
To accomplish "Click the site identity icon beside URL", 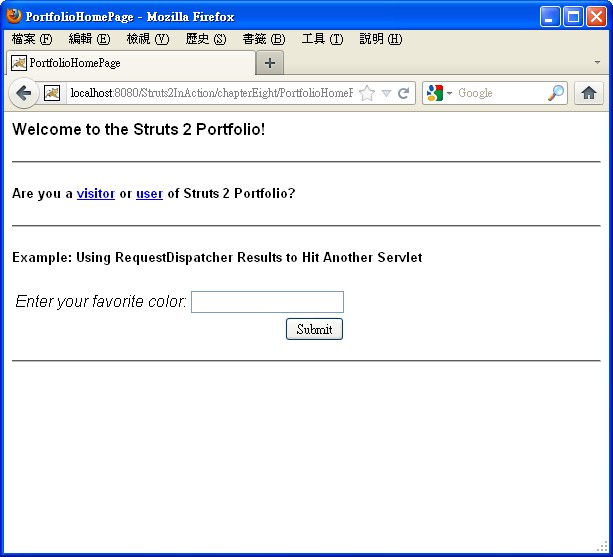I will [52, 93].
